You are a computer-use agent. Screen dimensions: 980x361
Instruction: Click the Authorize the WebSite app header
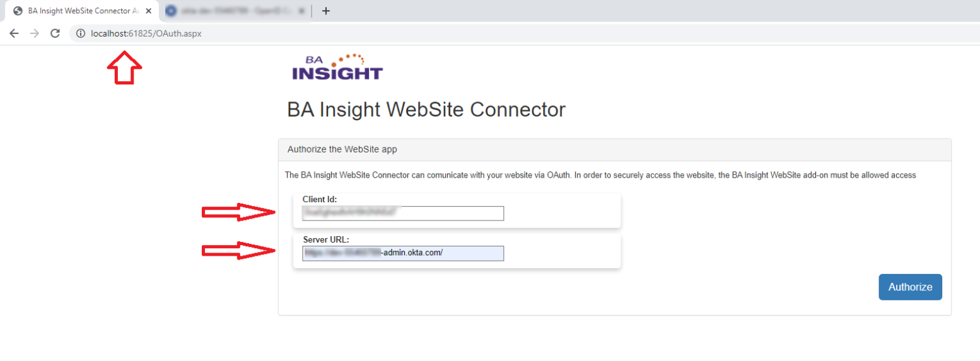pos(342,149)
